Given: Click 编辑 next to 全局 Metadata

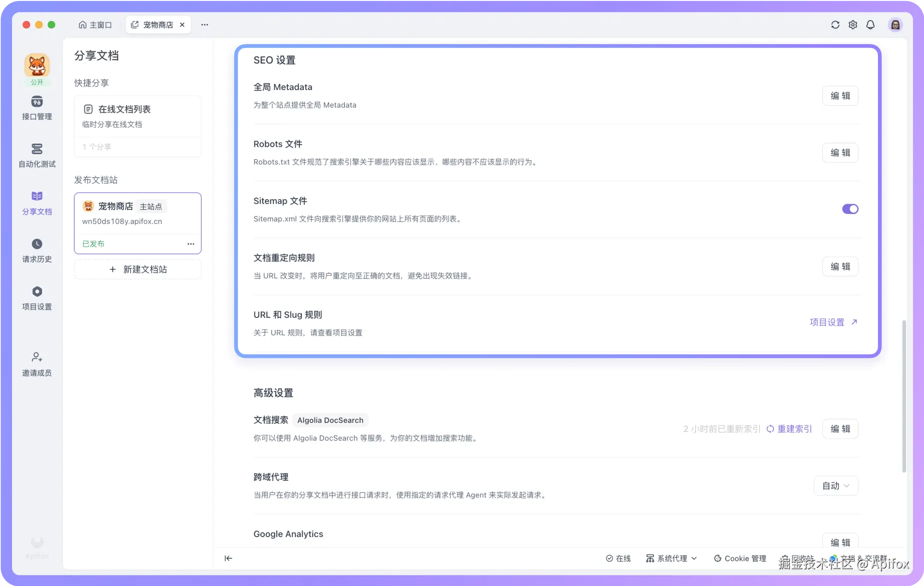Looking at the screenshot, I should [x=840, y=96].
